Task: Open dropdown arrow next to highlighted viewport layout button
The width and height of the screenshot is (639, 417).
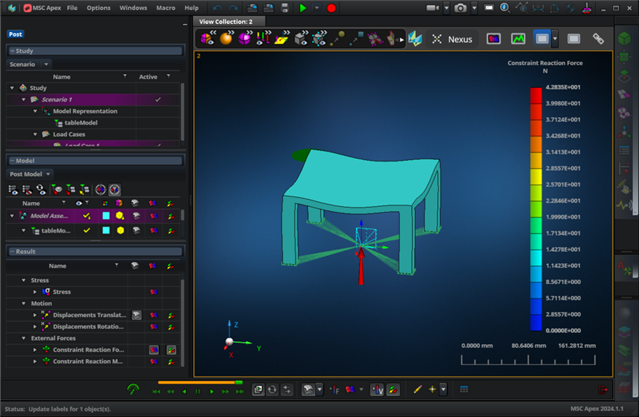Action: [x=555, y=39]
